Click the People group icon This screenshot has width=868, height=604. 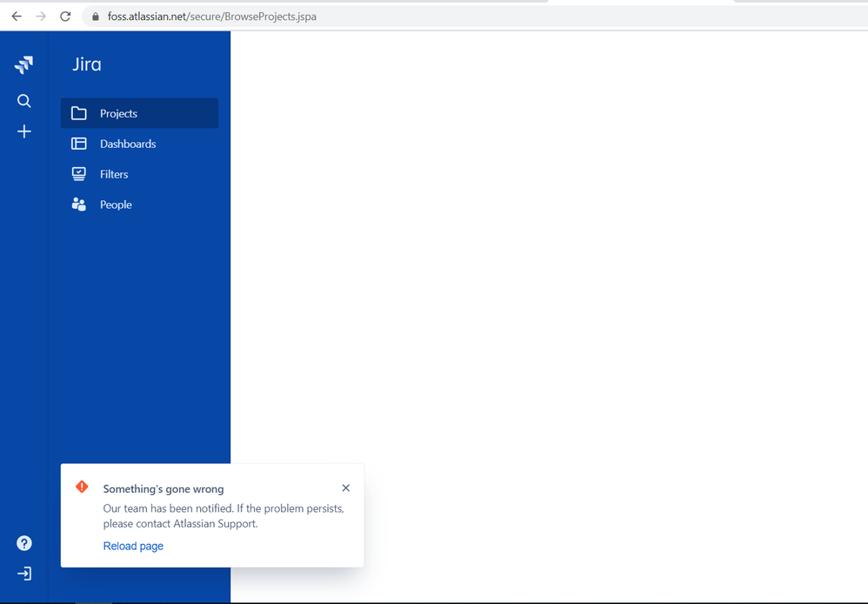pyautogui.click(x=78, y=205)
